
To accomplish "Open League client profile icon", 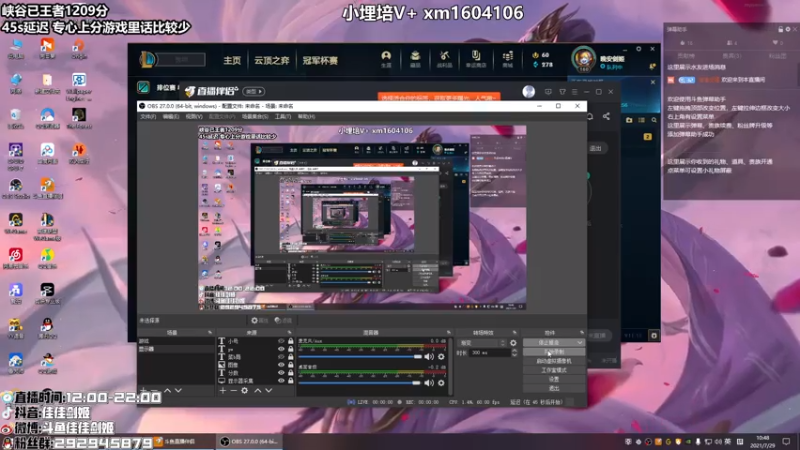I will tap(386, 58).
